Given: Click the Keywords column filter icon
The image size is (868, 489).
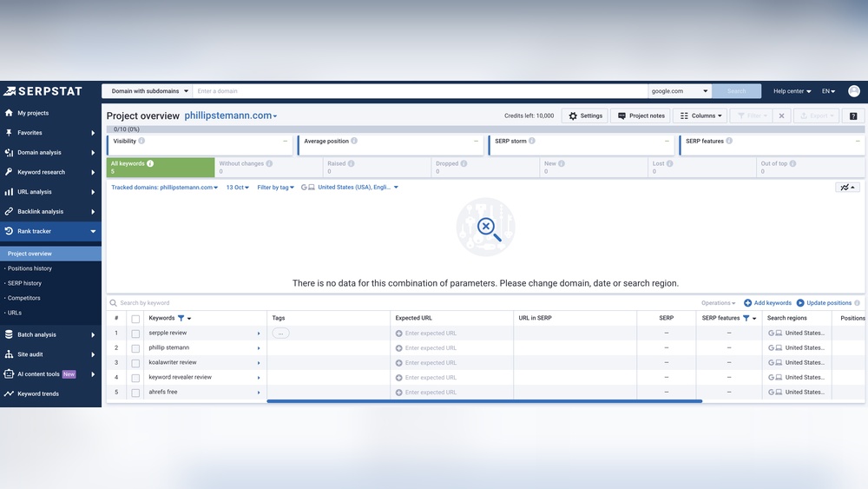Looking at the screenshot, I should (x=181, y=318).
